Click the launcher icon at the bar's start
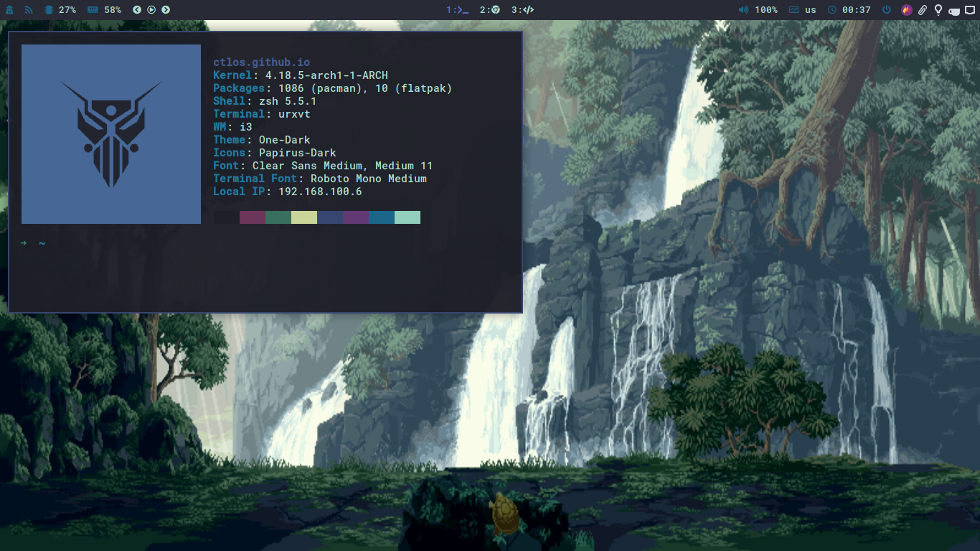This screenshot has width=980, height=551. (10, 10)
